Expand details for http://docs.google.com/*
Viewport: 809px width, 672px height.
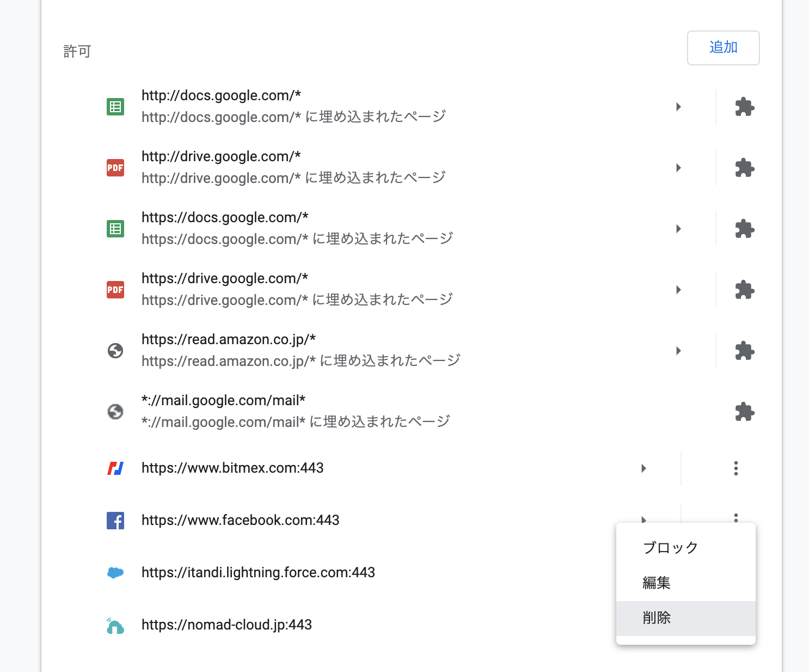point(678,107)
